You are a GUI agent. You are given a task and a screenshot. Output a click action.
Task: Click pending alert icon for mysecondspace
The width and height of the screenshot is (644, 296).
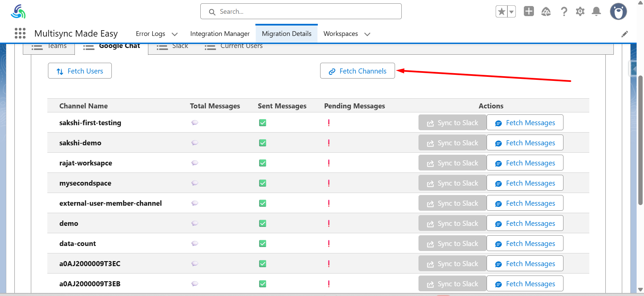click(329, 183)
